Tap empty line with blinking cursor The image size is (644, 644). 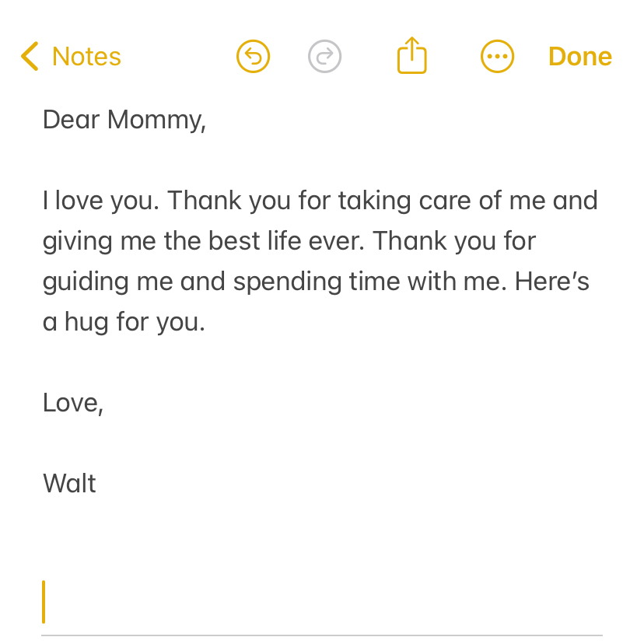[x=322, y=602]
